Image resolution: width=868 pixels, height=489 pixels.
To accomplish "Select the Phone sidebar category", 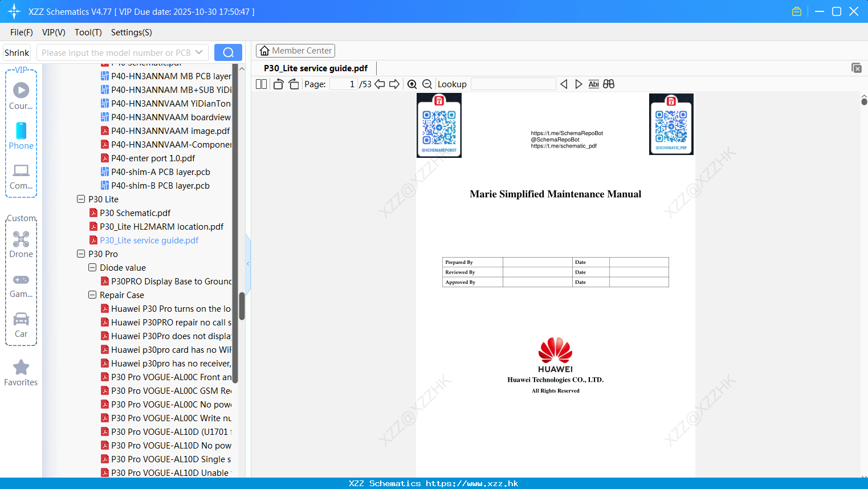I will point(21,136).
